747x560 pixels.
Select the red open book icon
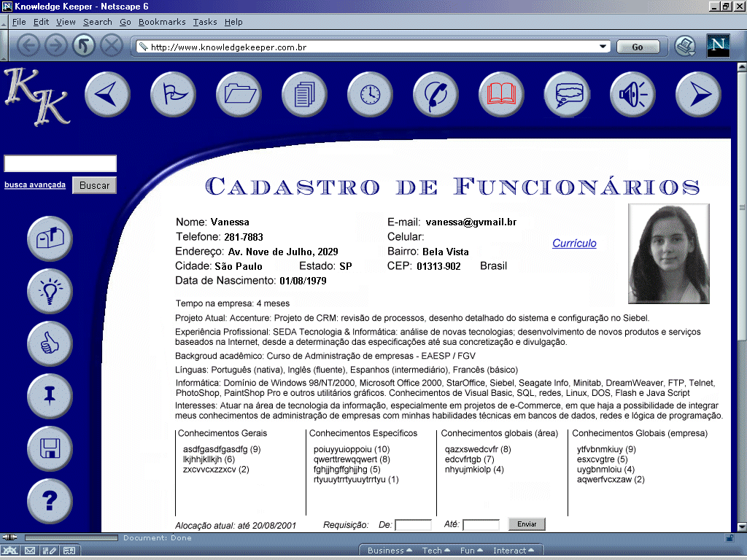(x=501, y=94)
